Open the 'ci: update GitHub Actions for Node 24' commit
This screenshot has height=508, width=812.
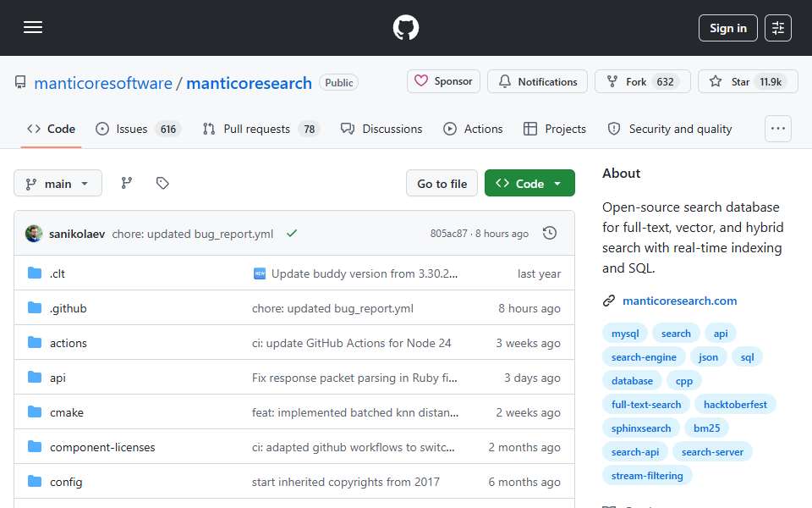pyautogui.click(x=351, y=343)
